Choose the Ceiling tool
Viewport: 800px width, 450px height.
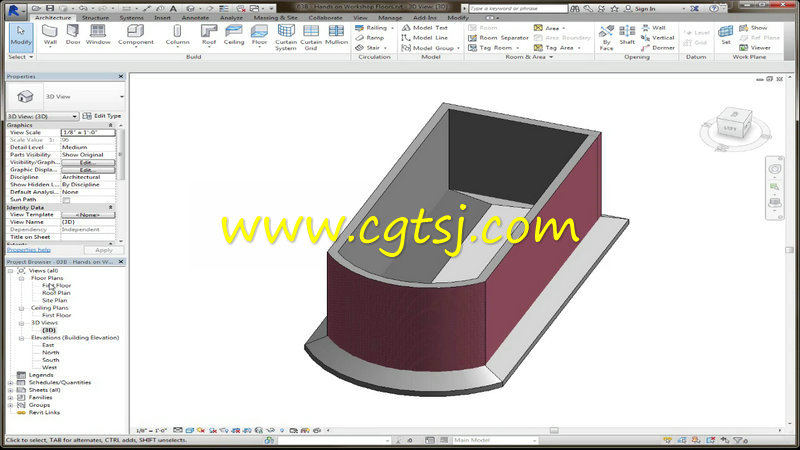click(234, 36)
